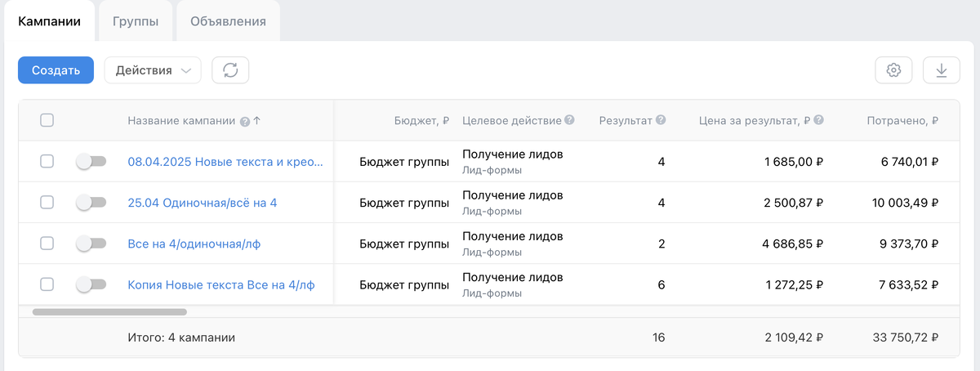
Task: Switch to the Группы tab
Action: pos(136,21)
